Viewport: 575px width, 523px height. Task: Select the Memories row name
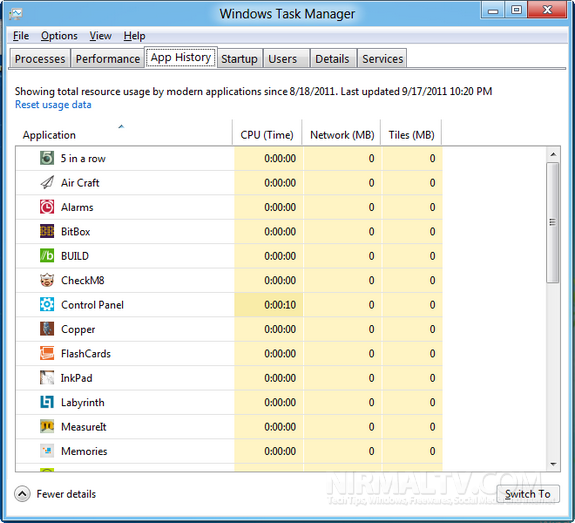[x=84, y=451]
